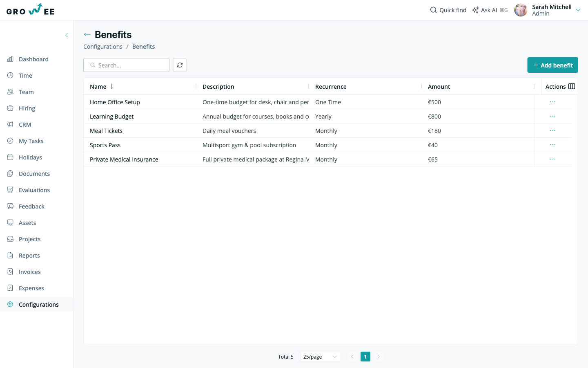The width and height of the screenshot is (588, 368).
Task: Click the Time clock icon
Action: click(10, 76)
